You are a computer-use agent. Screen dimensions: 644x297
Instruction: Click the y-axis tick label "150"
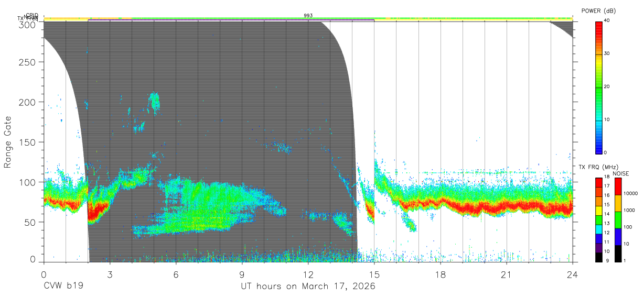coord(28,142)
